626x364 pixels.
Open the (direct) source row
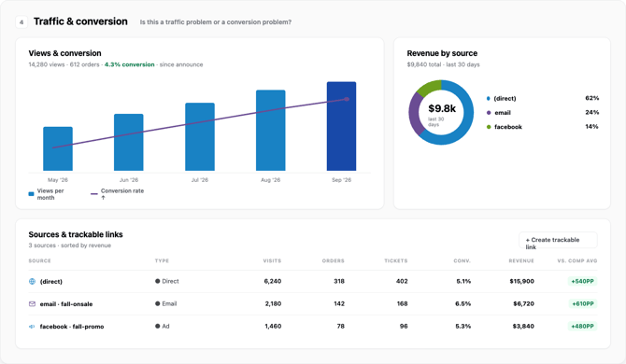(313, 282)
